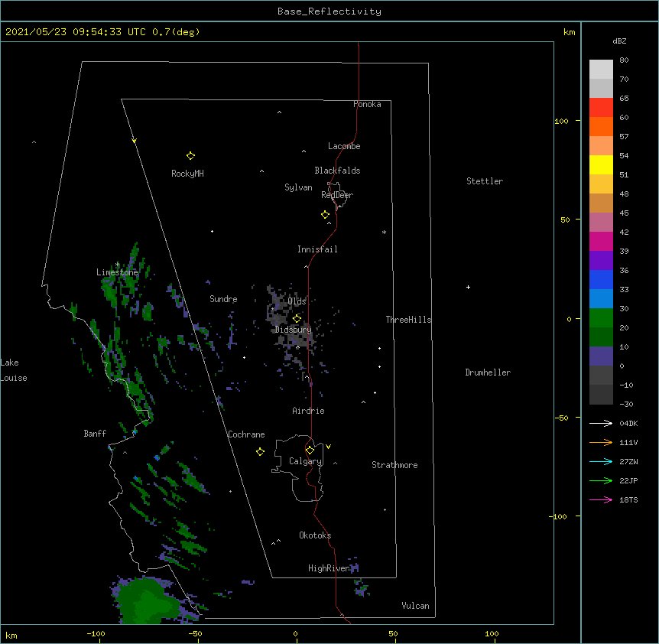This screenshot has height=644, width=659.
Task: Pick the bright green swatch in dBZ scale
Action: [601, 318]
